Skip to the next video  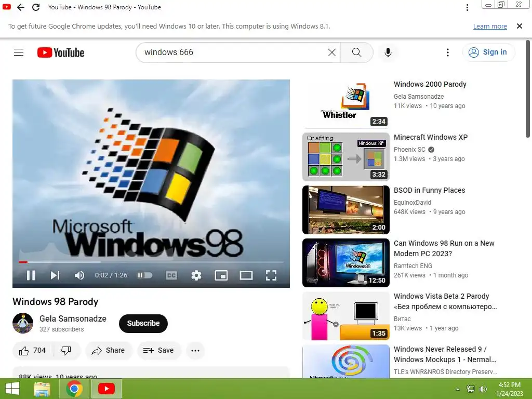[x=55, y=275]
